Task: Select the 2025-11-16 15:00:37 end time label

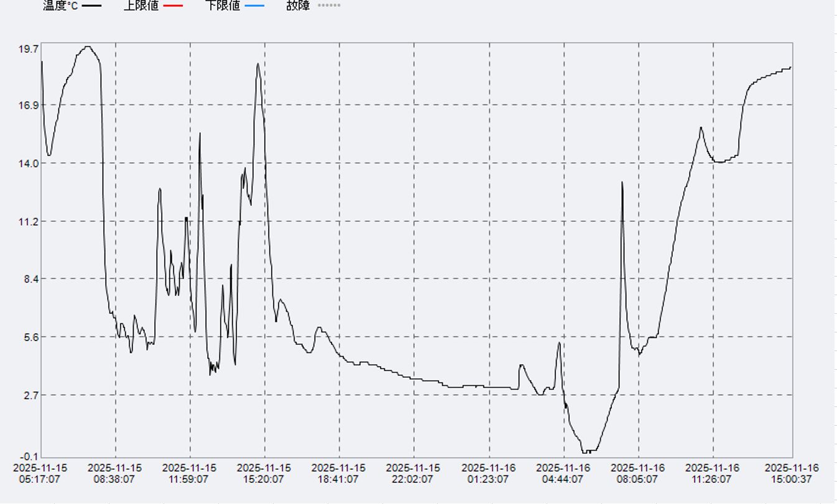Action: [x=791, y=474]
